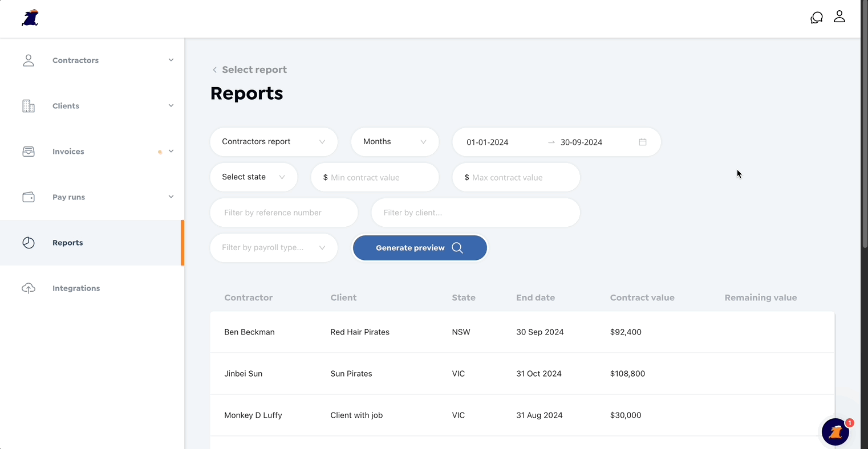Go back via Select report link
Viewport: 868px width, 449px height.
(x=254, y=70)
